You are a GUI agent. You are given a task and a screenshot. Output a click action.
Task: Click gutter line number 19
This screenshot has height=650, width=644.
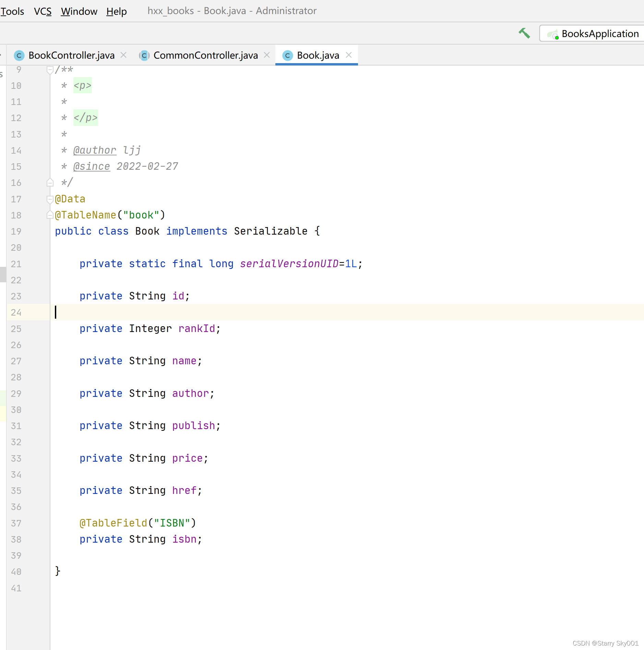(16, 232)
